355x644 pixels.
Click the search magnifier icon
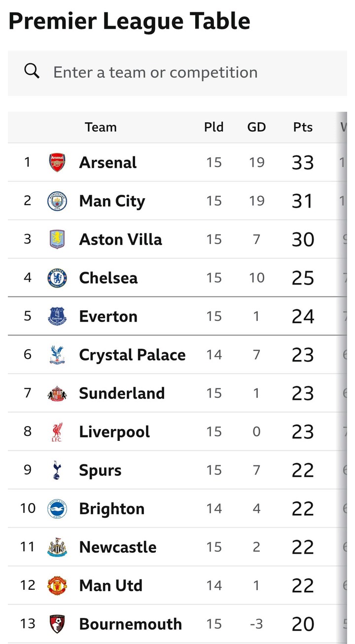click(32, 72)
